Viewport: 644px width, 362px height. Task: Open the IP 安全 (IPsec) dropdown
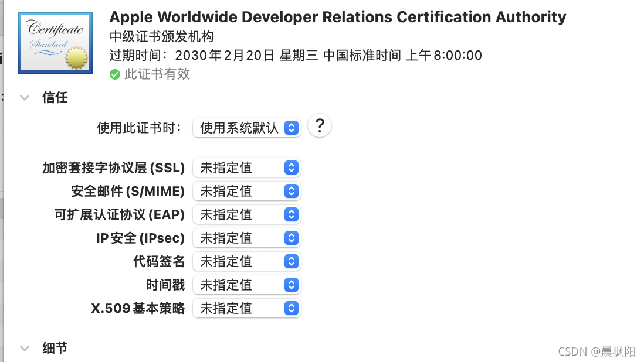pos(246,238)
